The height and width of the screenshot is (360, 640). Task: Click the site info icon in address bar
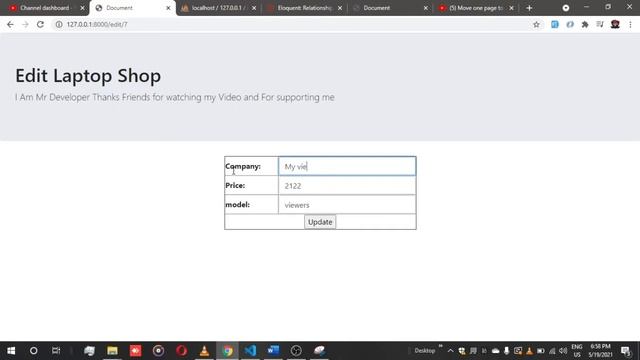(x=59, y=24)
